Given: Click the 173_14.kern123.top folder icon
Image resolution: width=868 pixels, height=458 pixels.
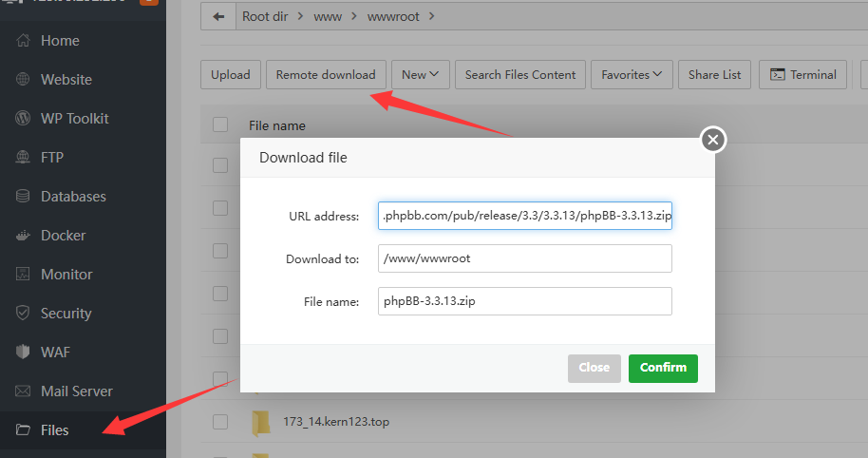Looking at the screenshot, I should (260, 423).
